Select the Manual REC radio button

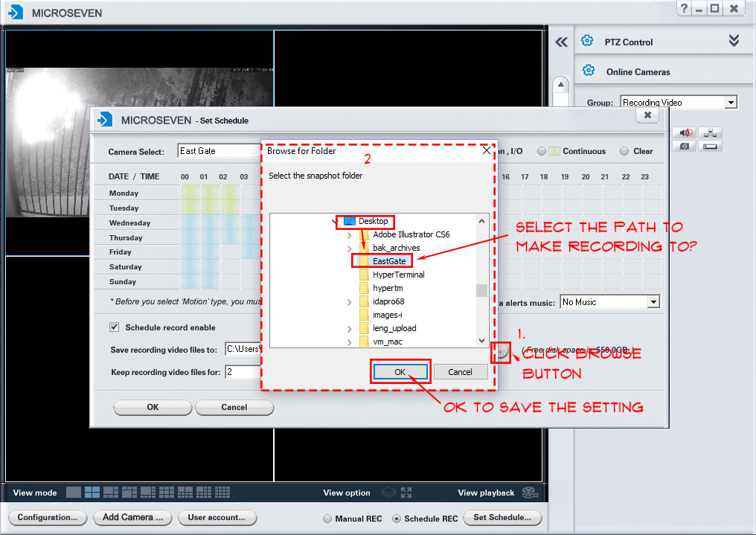327,519
